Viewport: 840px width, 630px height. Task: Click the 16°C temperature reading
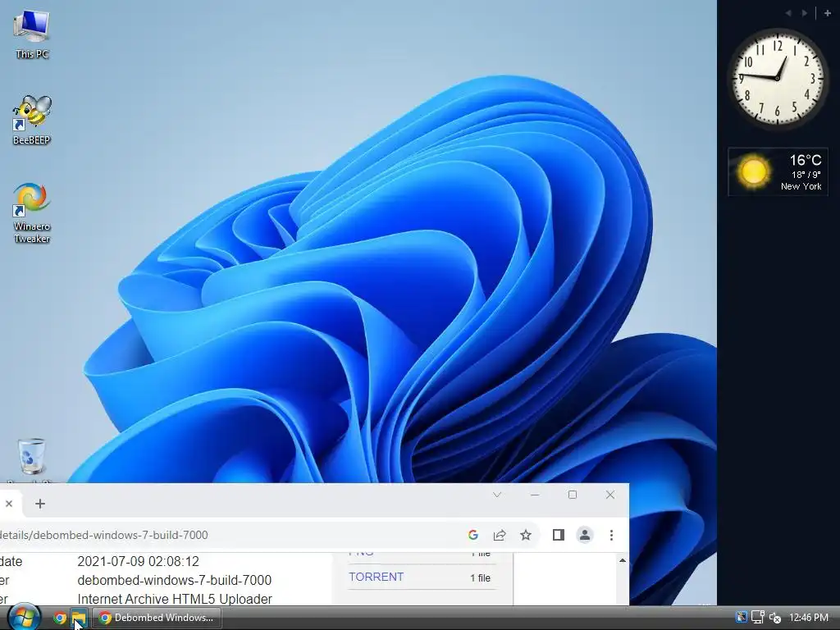[x=806, y=160]
